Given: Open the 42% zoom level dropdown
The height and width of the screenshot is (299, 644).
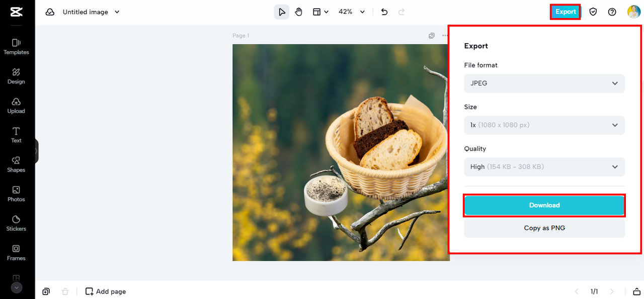Looking at the screenshot, I should click(x=352, y=12).
